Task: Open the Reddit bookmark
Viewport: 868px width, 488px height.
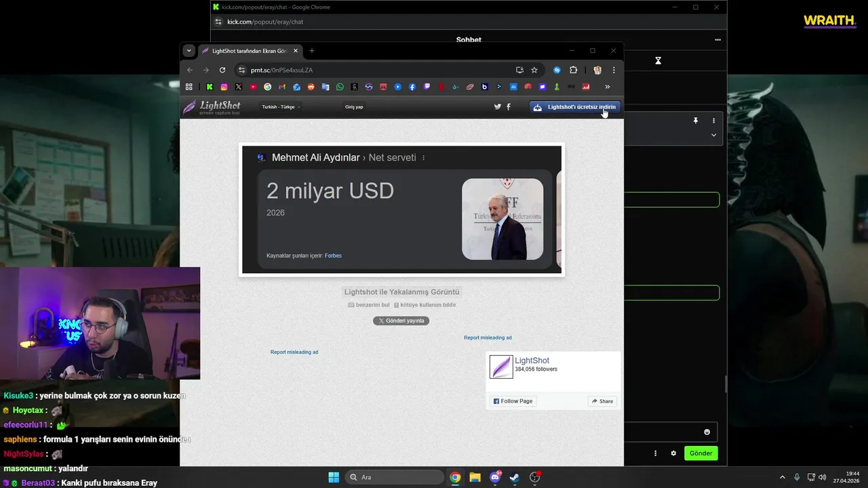Action: click(x=311, y=87)
